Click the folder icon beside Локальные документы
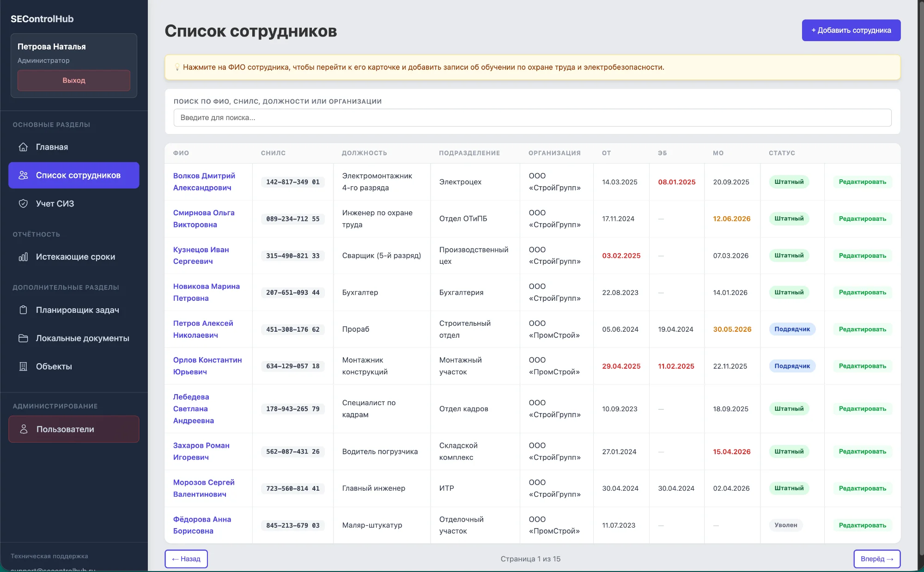924x572 pixels. 23,338
